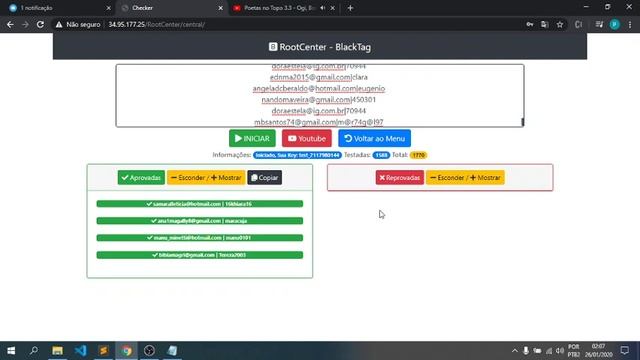Click the blue Testadas count badge
This screenshot has height=360, width=640.
(x=381, y=155)
